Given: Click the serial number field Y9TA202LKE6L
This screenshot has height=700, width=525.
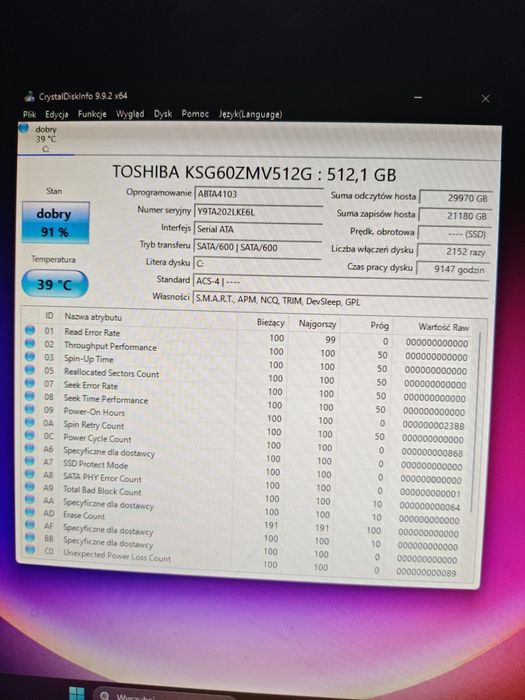Looking at the screenshot, I should pyautogui.click(x=258, y=212).
